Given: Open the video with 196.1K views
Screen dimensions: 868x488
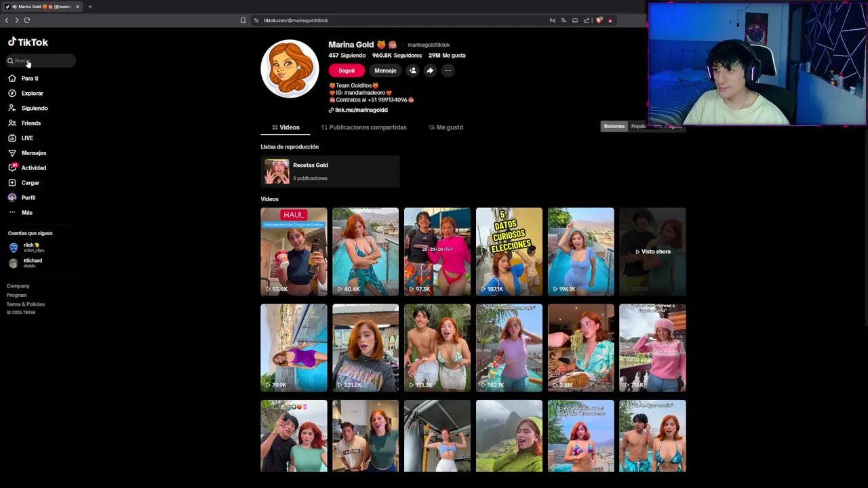Looking at the screenshot, I should 581,251.
